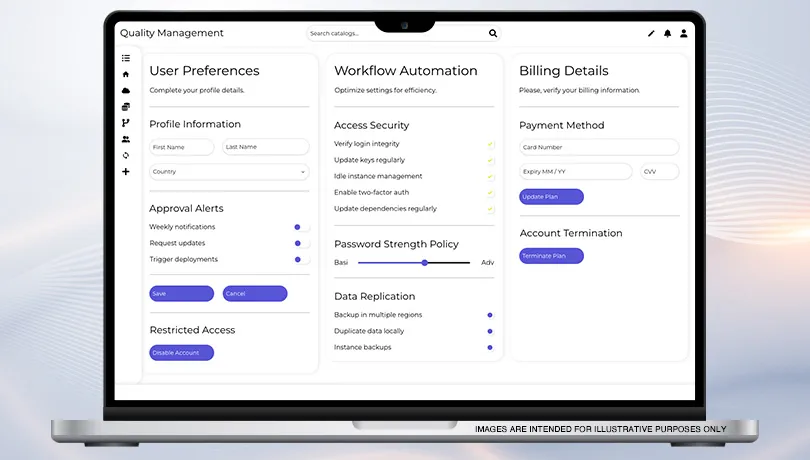Check the Verify login integrity checkbox
This screenshot has width=810, height=460.
tap(491, 144)
